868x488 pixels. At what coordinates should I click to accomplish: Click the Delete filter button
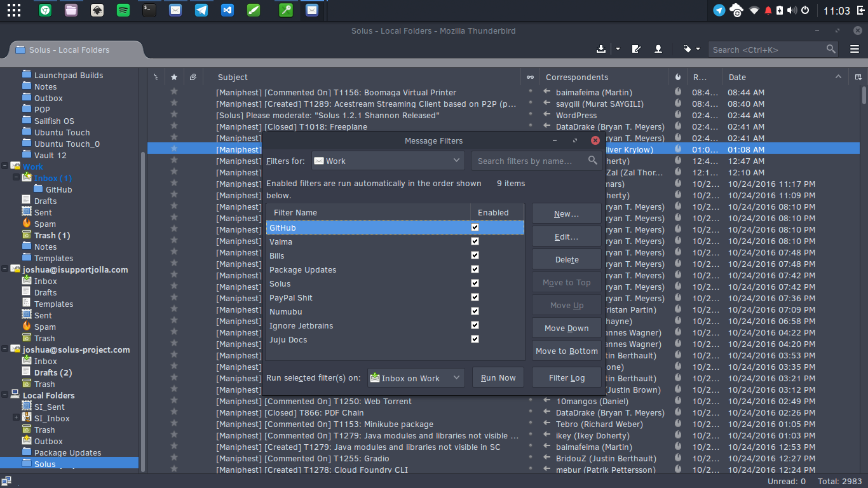(566, 259)
